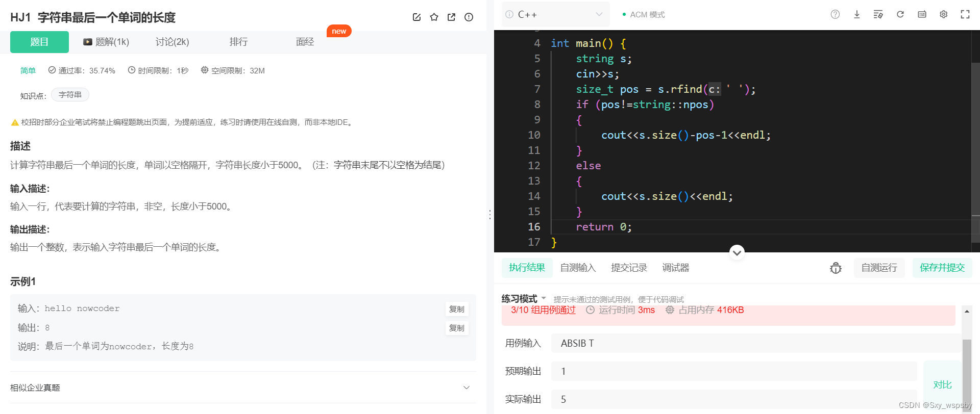Click the results panel scrollbar up arrow

pos(967,310)
